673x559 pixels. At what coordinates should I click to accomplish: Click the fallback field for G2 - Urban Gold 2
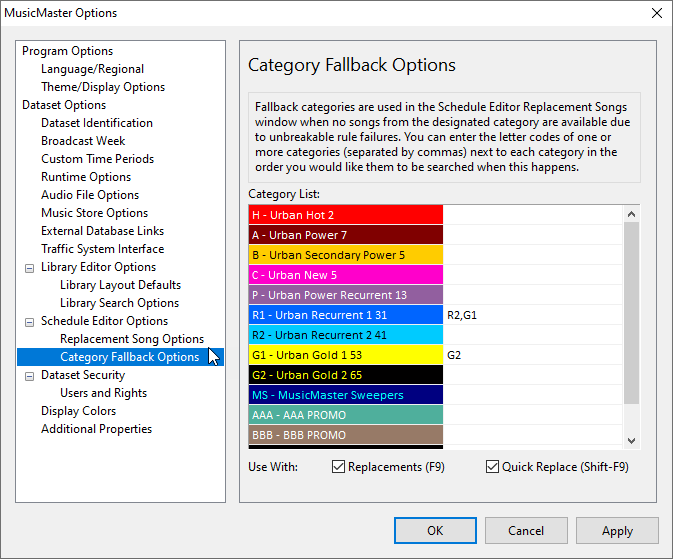[532, 375]
